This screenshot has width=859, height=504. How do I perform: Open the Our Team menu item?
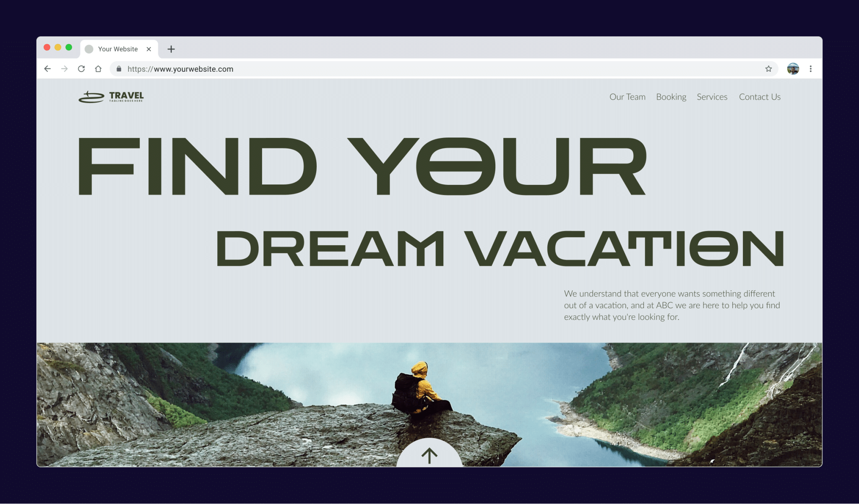(x=627, y=96)
